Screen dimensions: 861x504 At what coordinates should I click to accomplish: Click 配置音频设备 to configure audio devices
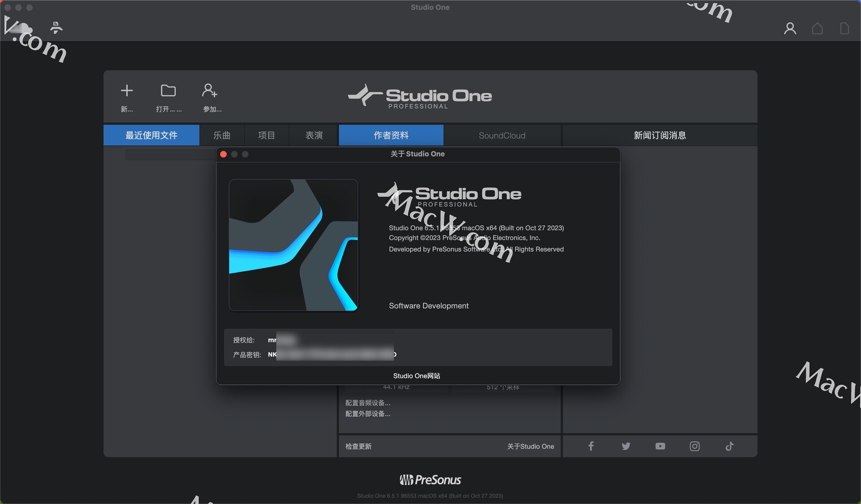point(367,403)
